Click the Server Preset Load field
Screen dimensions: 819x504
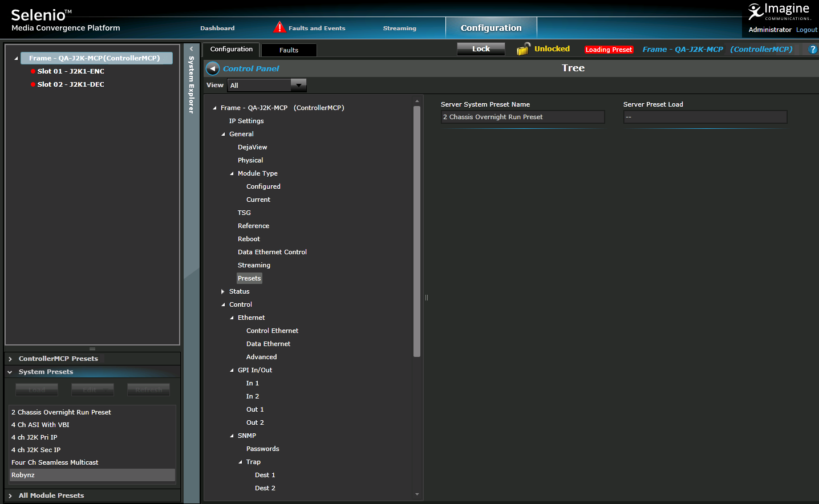click(705, 117)
